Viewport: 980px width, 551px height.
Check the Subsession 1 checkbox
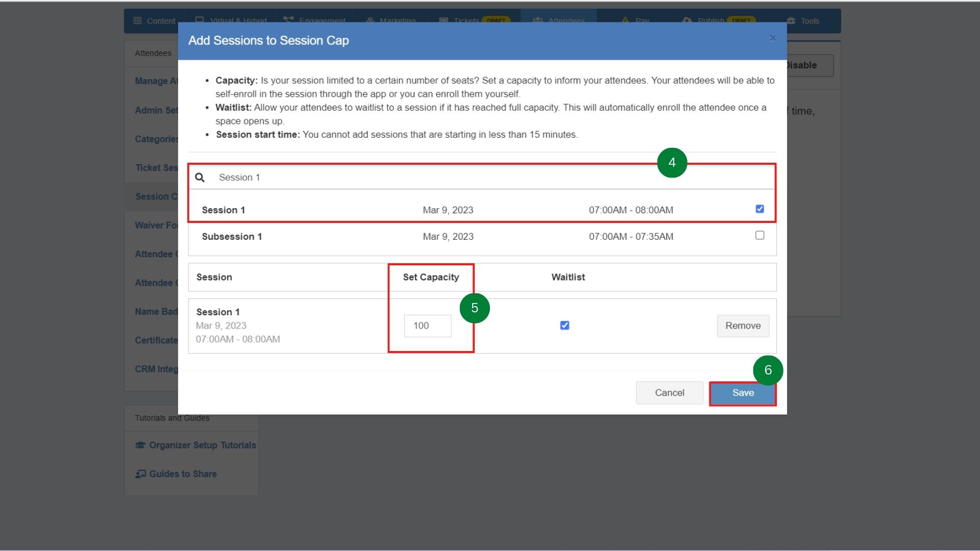click(x=759, y=236)
